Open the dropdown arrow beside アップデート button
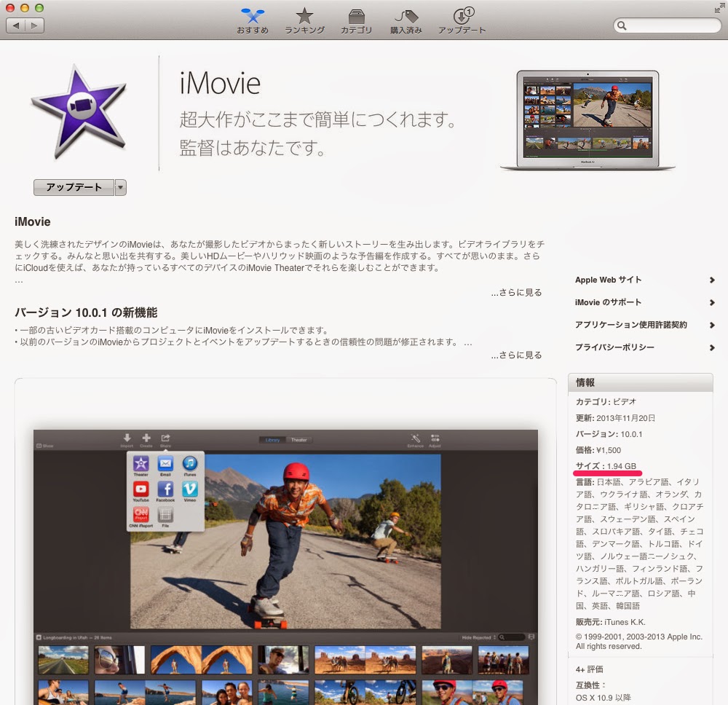This screenshot has height=705, width=728. tap(121, 187)
